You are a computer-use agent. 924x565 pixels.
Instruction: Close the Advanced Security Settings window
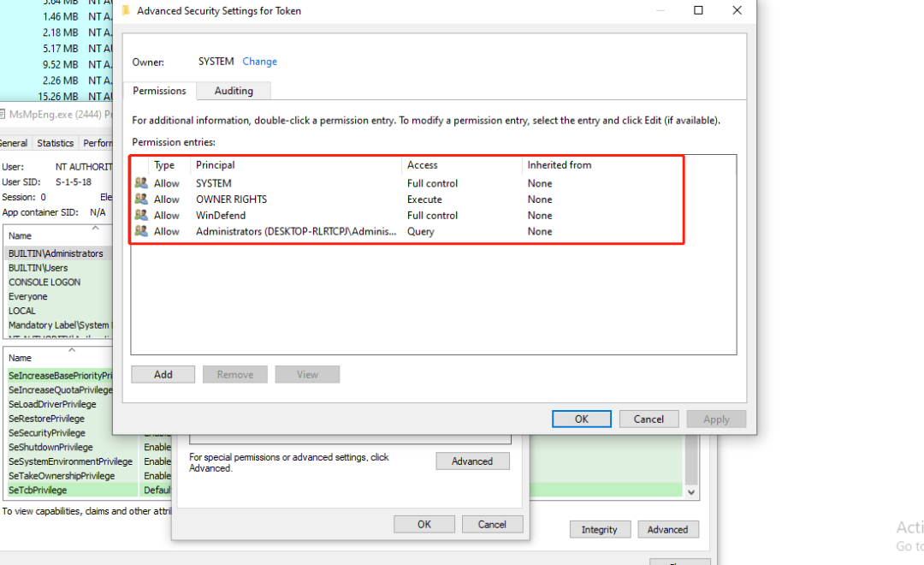tap(737, 10)
